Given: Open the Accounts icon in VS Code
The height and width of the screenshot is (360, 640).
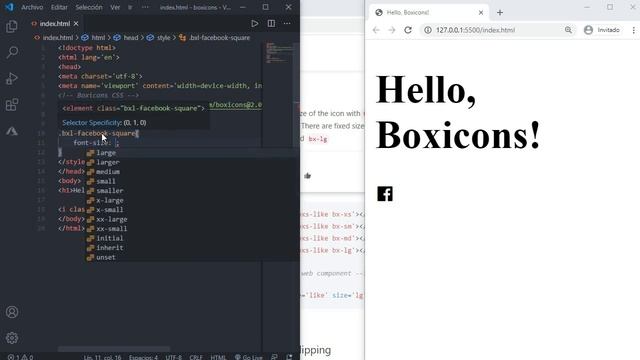Looking at the screenshot, I should pos(12,312).
